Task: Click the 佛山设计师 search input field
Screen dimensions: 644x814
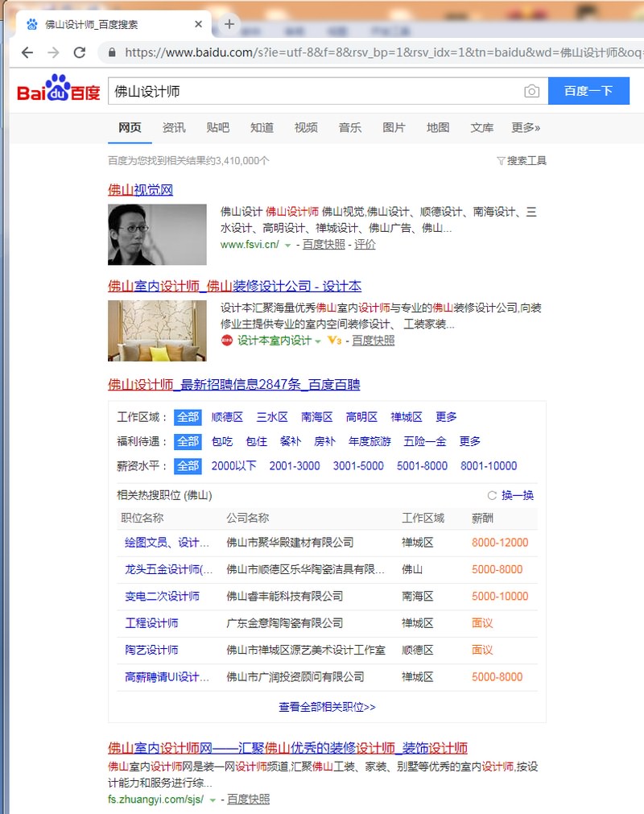Action: click(x=316, y=91)
